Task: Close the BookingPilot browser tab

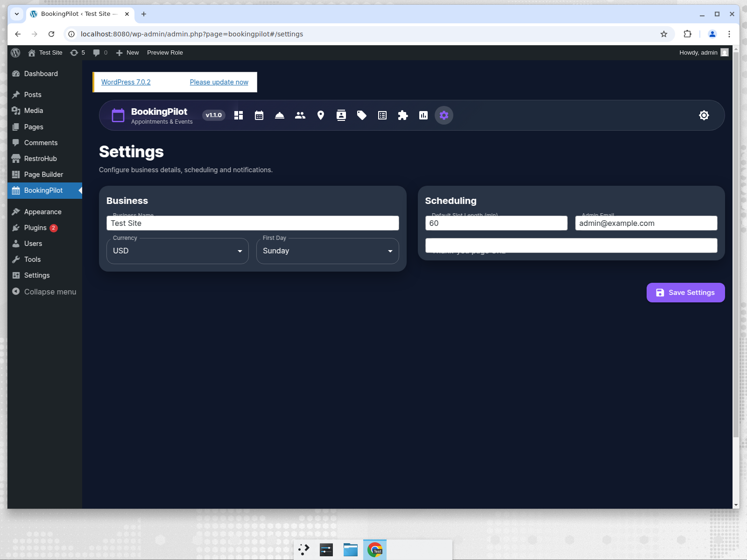Action: point(127,14)
